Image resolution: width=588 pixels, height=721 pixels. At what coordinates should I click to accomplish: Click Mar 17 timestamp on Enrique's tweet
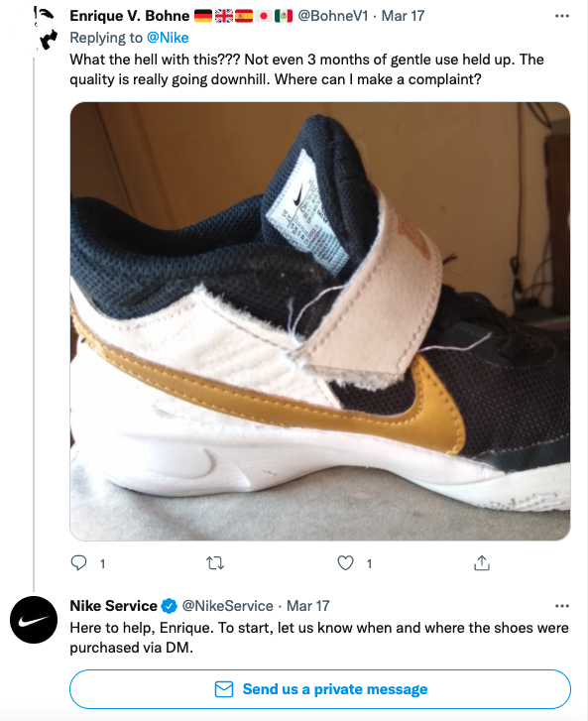(x=403, y=16)
